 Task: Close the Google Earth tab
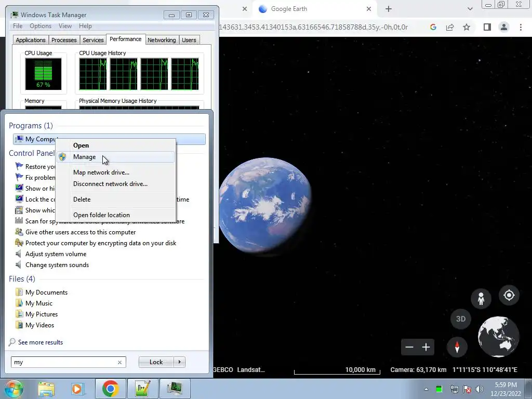[x=369, y=9]
